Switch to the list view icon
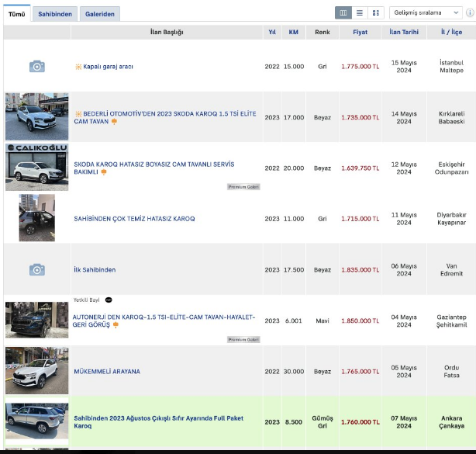Viewport: 476px width, 454px height. (x=360, y=12)
